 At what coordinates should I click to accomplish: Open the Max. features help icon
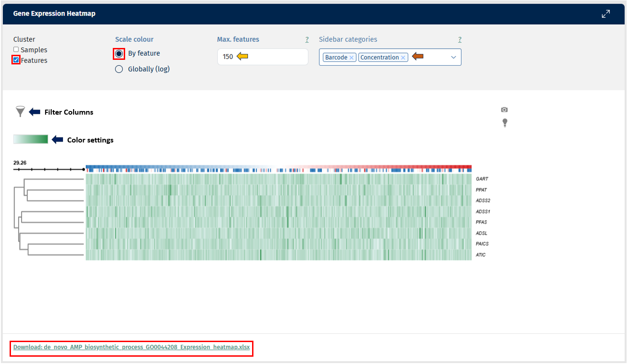(307, 39)
